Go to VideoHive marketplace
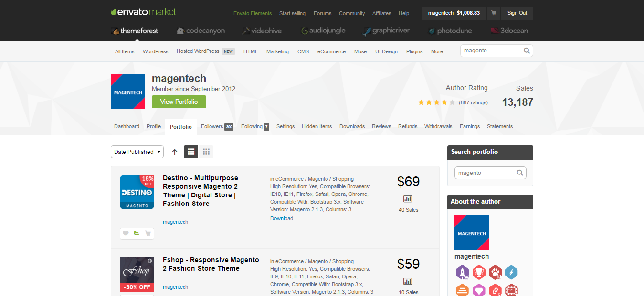644x296 pixels. point(262,31)
